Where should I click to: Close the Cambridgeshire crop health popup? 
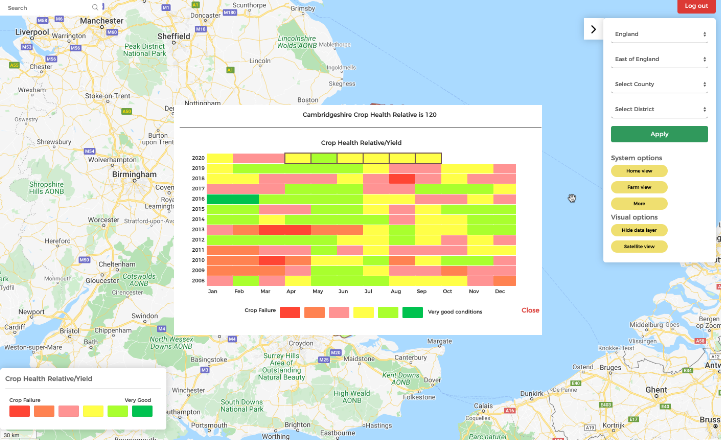coord(530,310)
